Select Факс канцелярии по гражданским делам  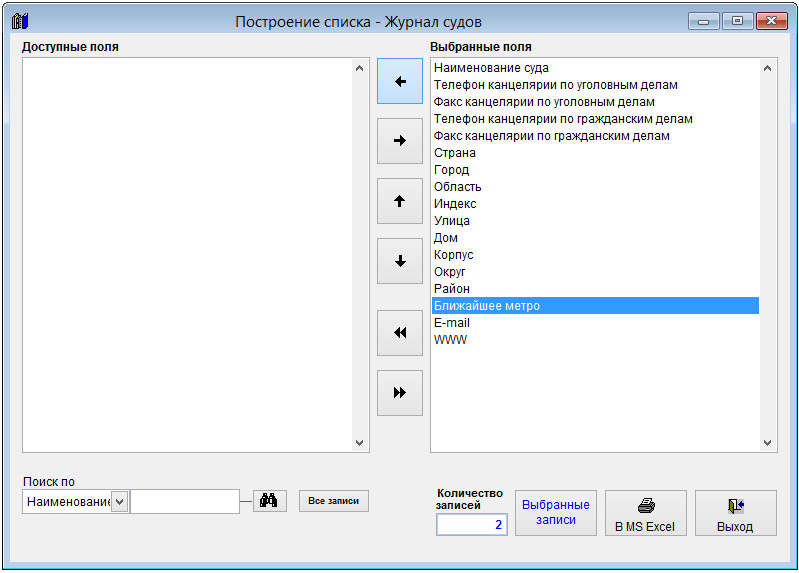coord(595,136)
